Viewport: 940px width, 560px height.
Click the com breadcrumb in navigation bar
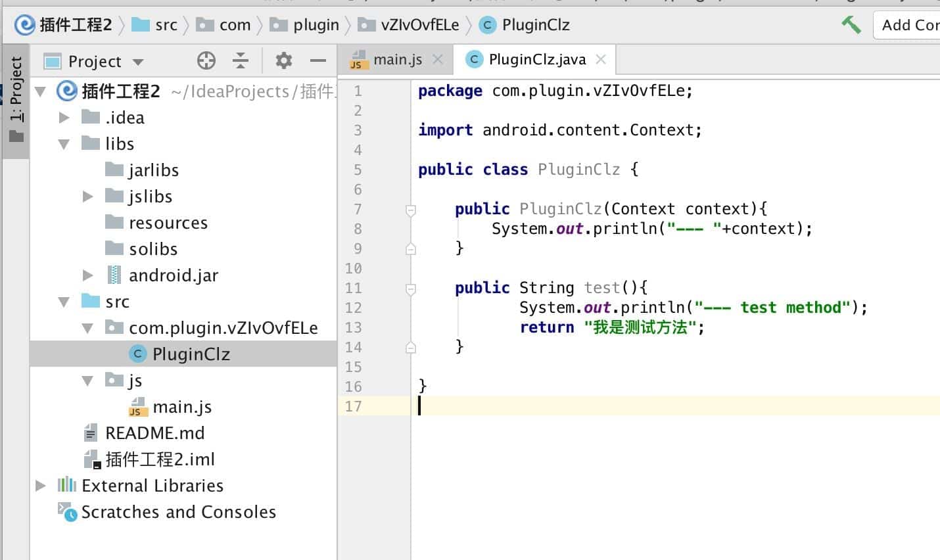(x=224, y=25)
